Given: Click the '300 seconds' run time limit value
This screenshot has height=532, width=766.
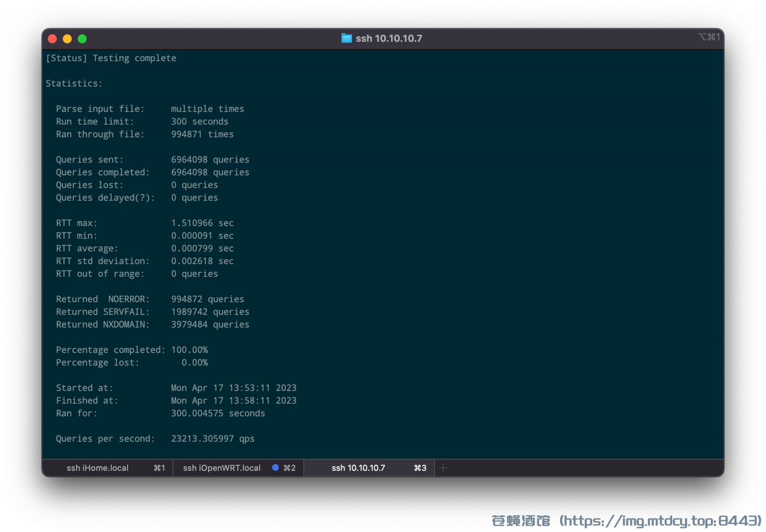Looking at the screenshot, I should [x=199, y=121].
